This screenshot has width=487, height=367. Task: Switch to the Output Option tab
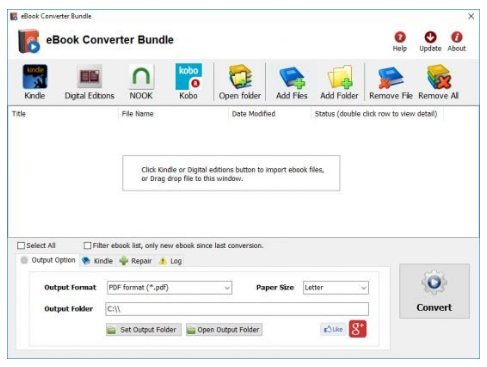point(48,260)
